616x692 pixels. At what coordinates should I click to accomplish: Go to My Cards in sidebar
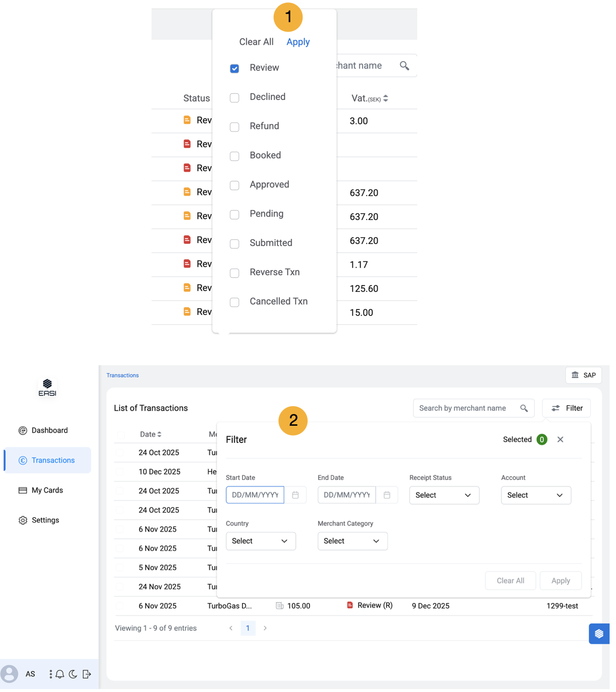click(x=47, y=490)
